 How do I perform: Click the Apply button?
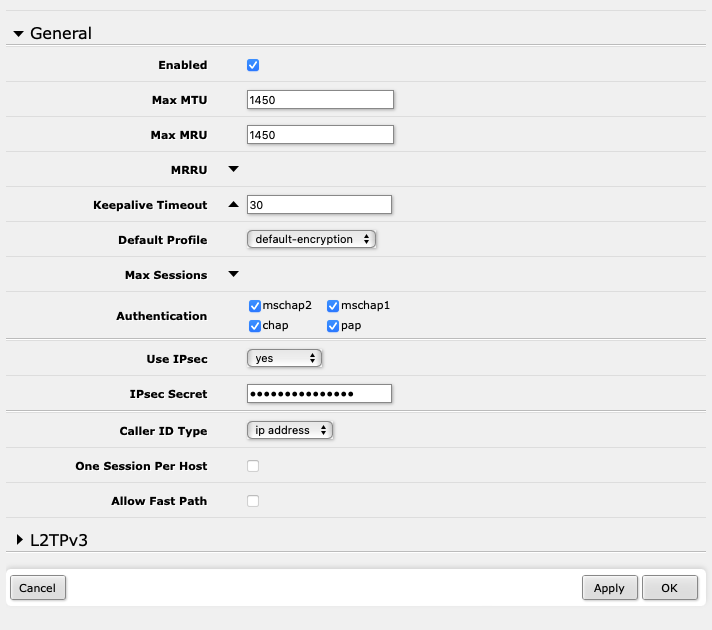pos(609,588)
